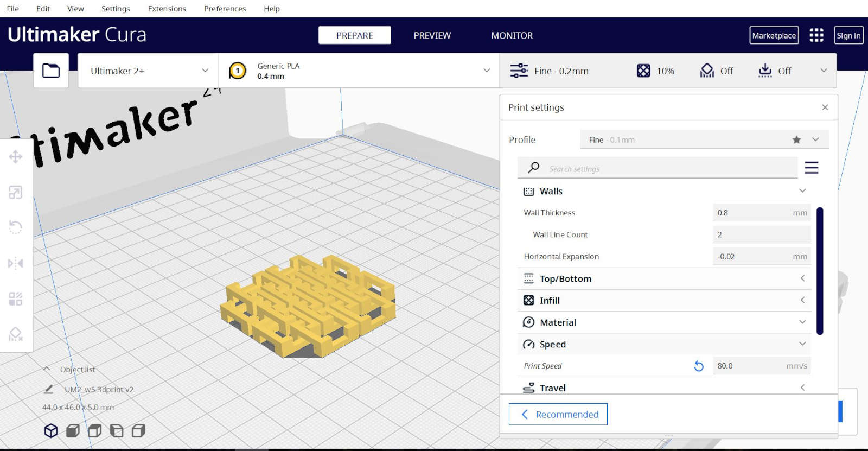The height and width of the screenshot is (451, 868).
Task: Close the Print settings panel
Action: click(825, 107)
